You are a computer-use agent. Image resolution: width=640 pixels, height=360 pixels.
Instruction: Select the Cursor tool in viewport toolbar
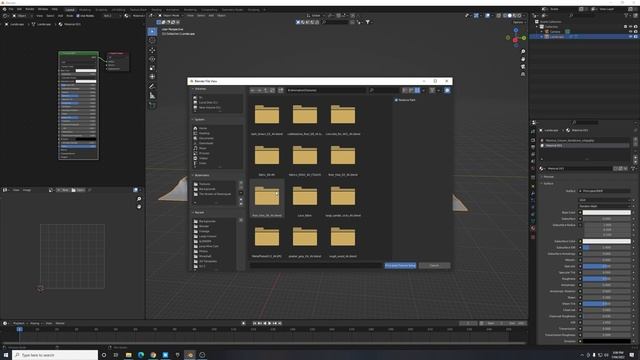pyautogui.click(x=152, y=40)
